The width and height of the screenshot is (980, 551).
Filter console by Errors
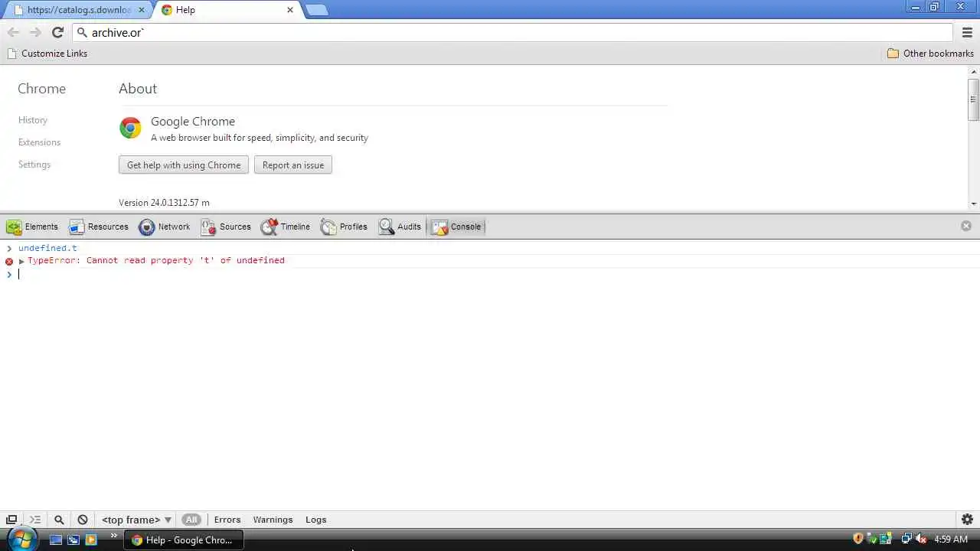point(227,520)
